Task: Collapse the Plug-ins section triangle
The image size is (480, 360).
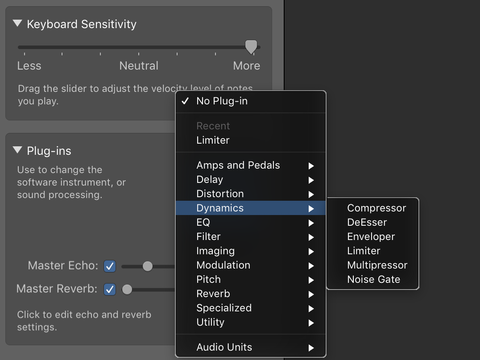Action: [x=17, y=150]
